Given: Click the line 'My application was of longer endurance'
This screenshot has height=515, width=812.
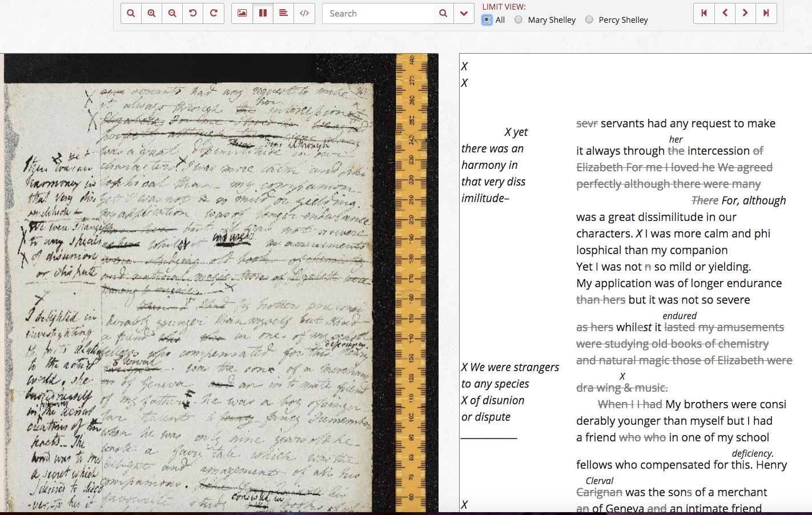Looking at the screenshot, I should coord(679,283).
